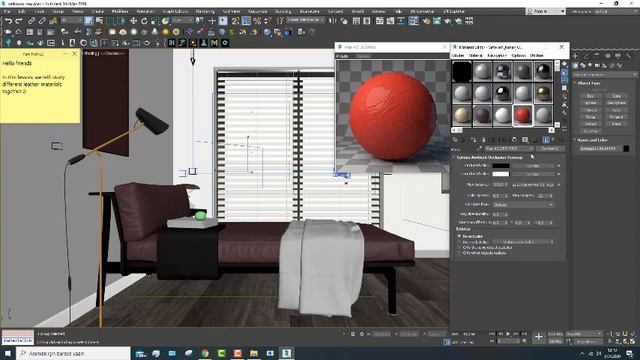Viewport: 640px width, 360px height.
Task: Toggle sample slot background checker icon
Action: (564, 80)
